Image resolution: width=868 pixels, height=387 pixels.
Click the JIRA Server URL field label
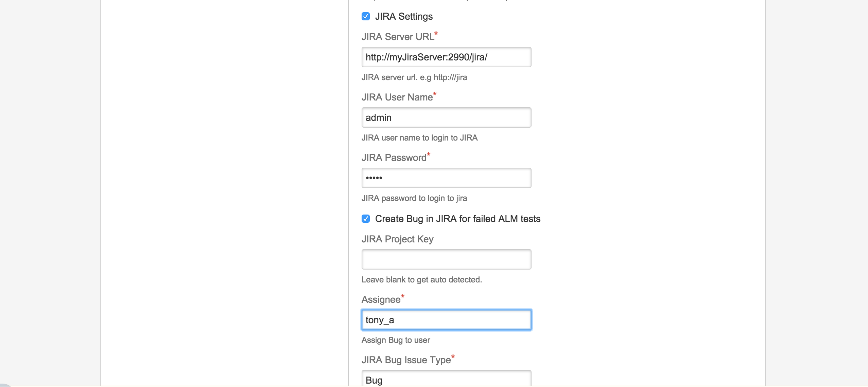click(398, 37)
